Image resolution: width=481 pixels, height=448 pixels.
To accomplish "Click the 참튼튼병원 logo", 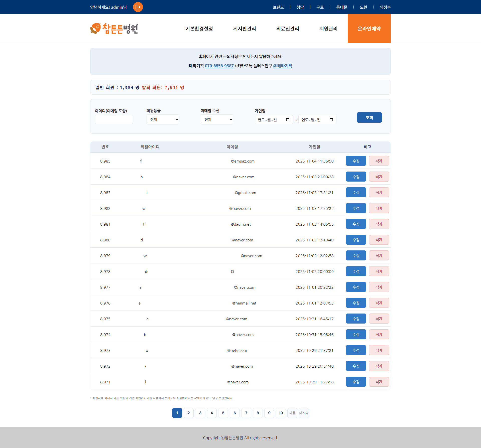I will (114, 29).
